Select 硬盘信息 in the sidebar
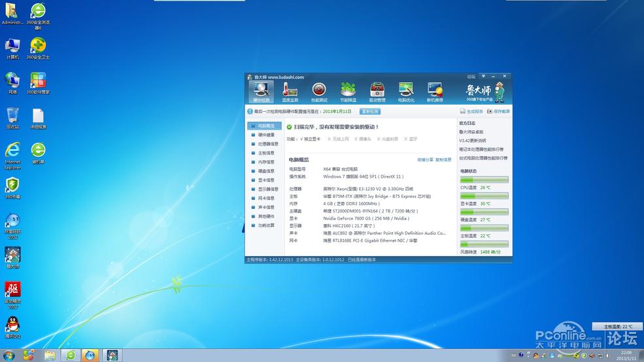Viewport: 644px width, 362px height. [x=265, y=171]
